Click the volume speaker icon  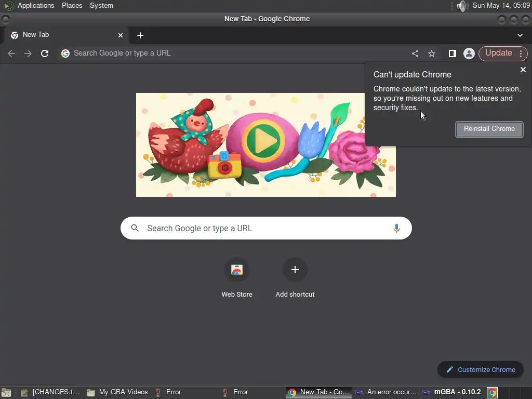click(461, 6)
